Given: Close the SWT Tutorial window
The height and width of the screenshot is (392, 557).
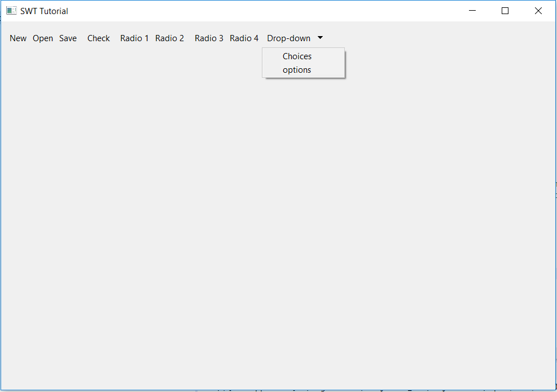Looking at the screenshot, I should [x=538, y=10].
